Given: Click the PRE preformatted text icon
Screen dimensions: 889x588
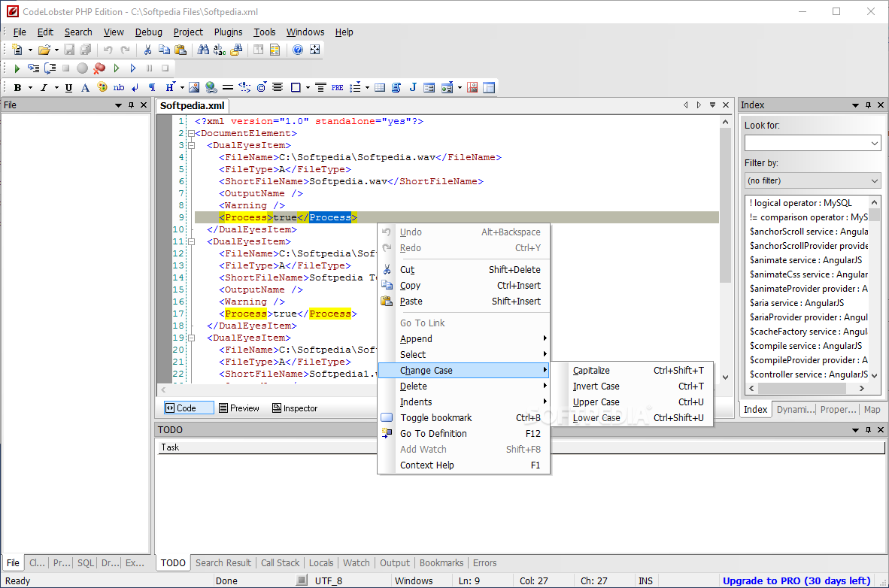Looking at the screenshot, I should [338, 87].
